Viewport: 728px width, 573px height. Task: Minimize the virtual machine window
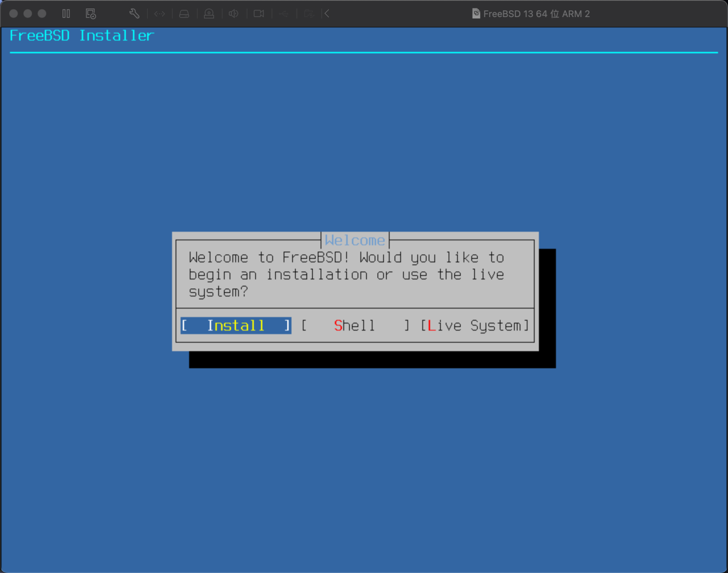28,14
